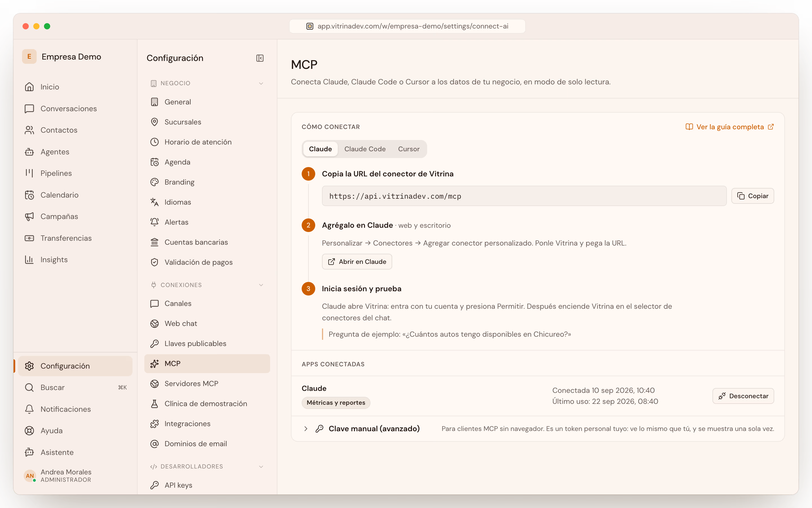Screen dimensions: 812x508
Task: Open Servidores MCP settings page
Action: (207, 384)
